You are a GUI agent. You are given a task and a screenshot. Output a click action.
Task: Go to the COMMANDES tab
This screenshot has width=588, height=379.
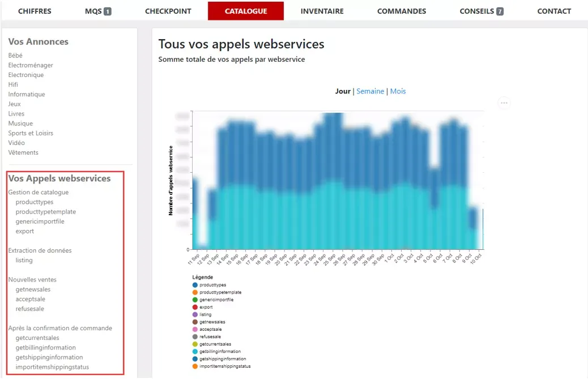click(402, 11)
